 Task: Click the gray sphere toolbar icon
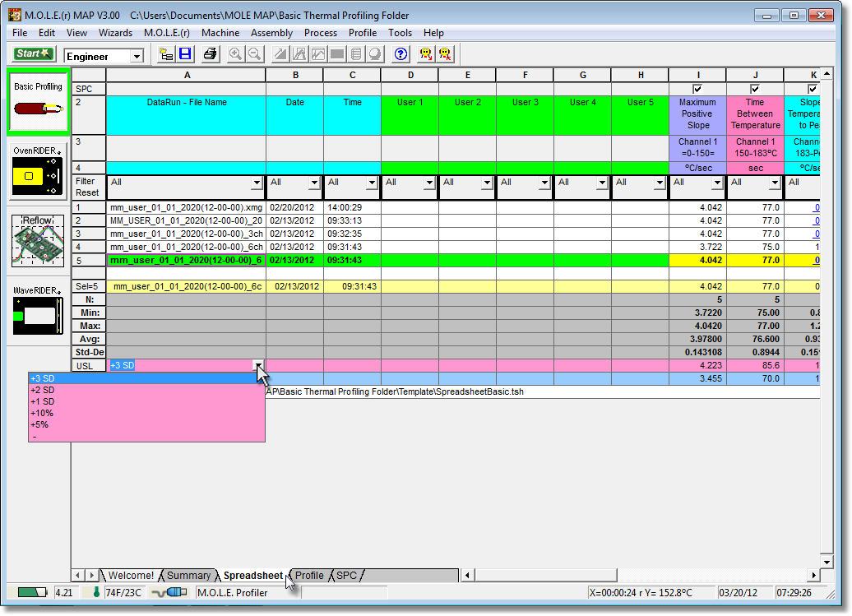click(375, 53)
